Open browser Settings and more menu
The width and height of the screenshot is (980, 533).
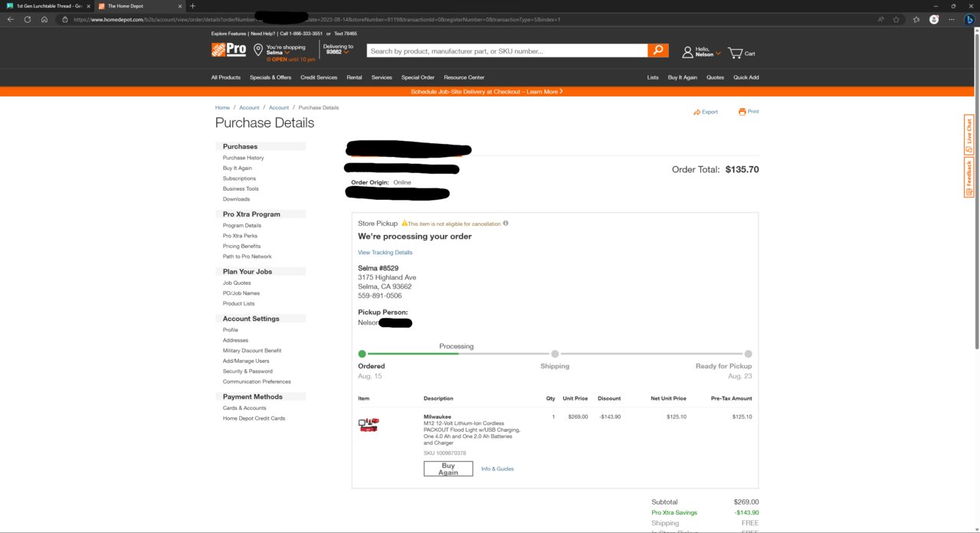click(952, 19)
